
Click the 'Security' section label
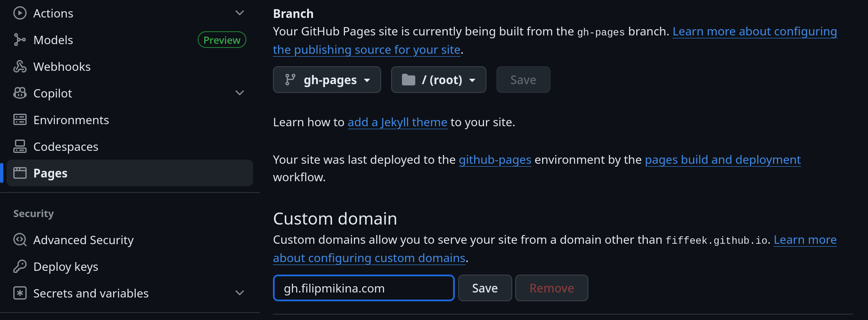click(x=34, y=214)
